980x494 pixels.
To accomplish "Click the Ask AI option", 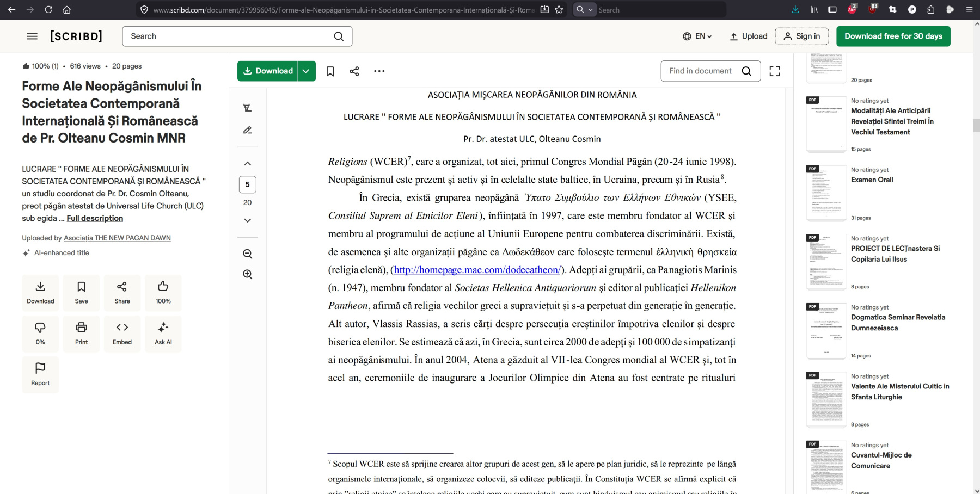I will pos(163,333).
